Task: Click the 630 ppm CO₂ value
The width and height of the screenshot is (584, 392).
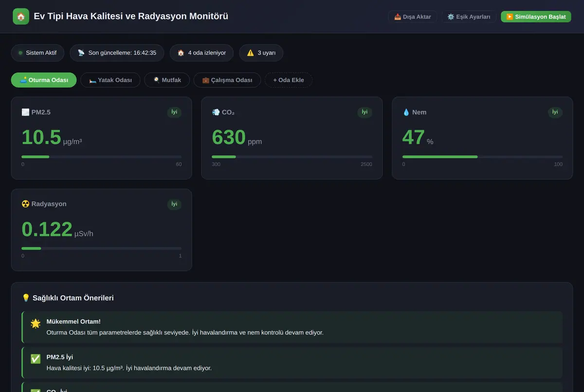Action: (237, 137)
